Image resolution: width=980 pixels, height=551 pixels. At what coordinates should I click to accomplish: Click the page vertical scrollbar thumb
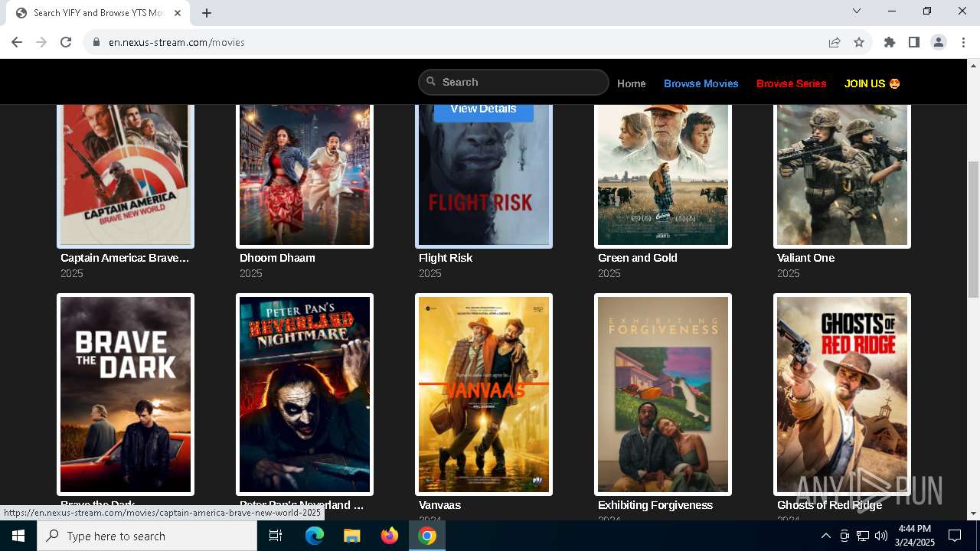[x=973, y=230]
